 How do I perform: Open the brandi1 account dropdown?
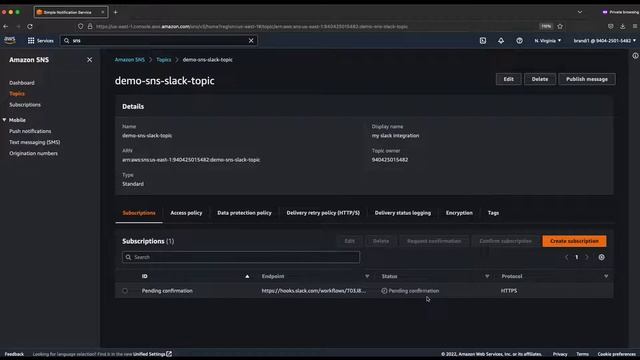[604, 41]
